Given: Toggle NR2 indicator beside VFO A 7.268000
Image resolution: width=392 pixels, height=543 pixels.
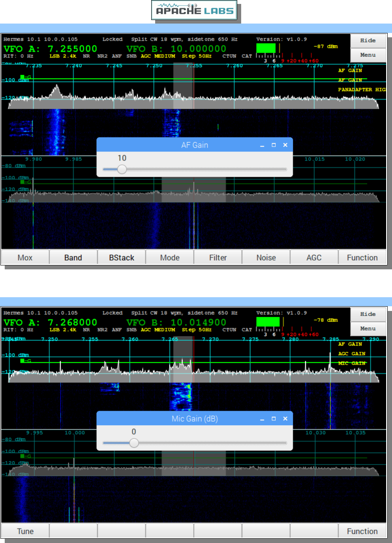Looking at the screenshot, I should coord(102,330).
